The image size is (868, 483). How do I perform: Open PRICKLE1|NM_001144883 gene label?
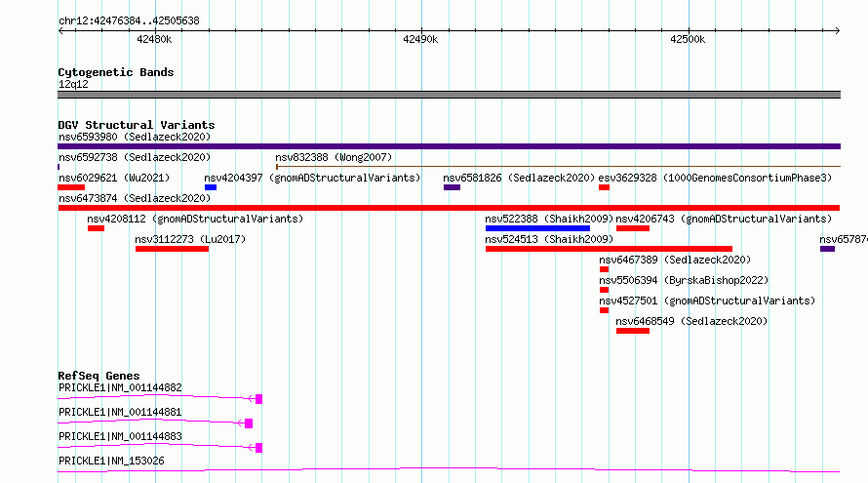[x=120, y=436]
